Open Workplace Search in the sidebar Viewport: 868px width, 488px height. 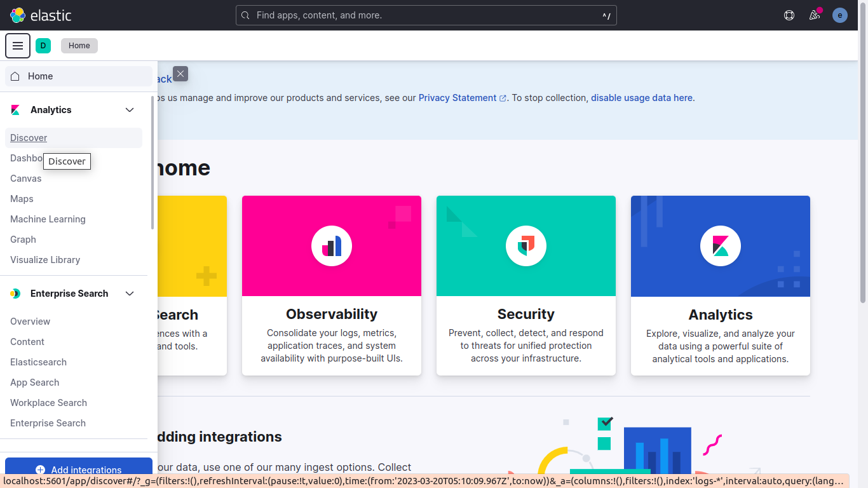48,403
